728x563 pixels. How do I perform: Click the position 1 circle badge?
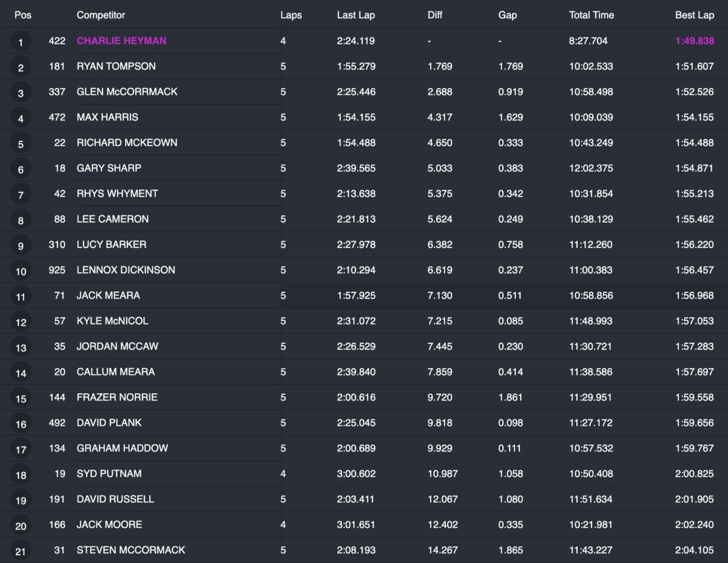(x=21, y=42)
